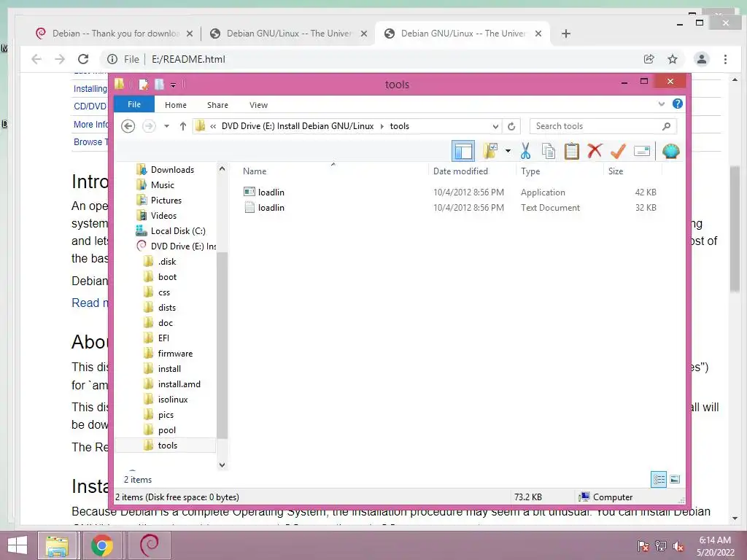
Task: Click the red X Delete icon
Action: (x=595, y=151)
